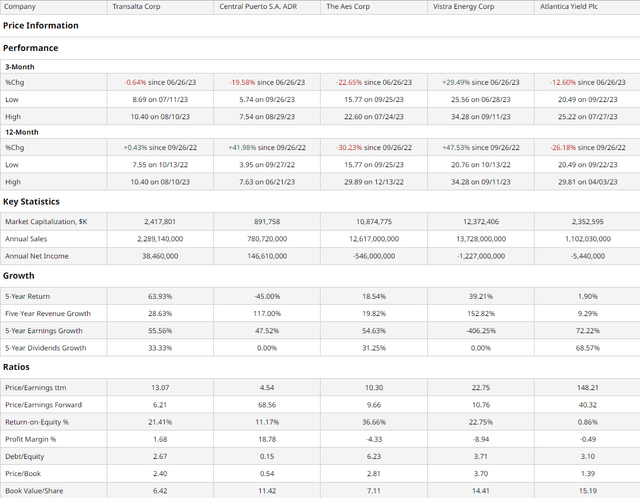Click Vistra's market cap 12,372,406

tap(481, 222)
